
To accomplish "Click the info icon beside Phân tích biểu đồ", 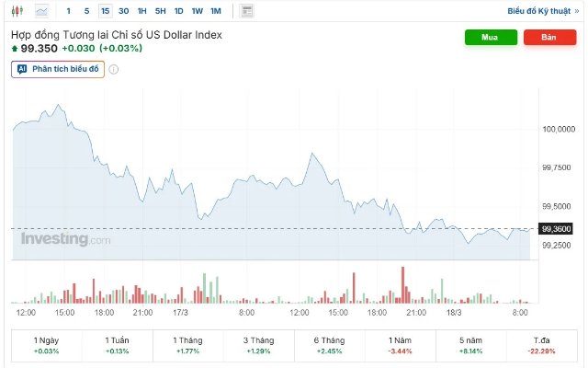I will coord(114,69).
